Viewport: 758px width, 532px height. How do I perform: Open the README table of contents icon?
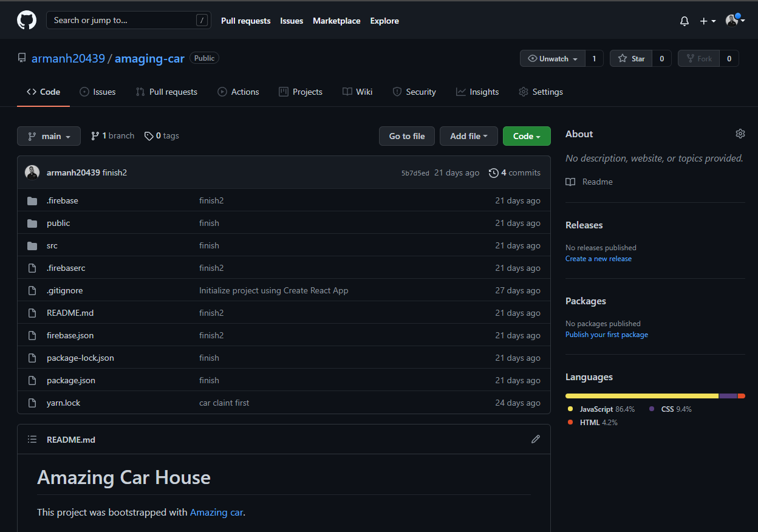tap(32, 439)
